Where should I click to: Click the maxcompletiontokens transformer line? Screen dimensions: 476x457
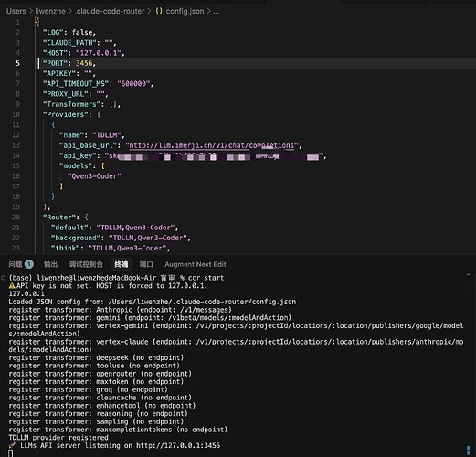pos(118,430)
